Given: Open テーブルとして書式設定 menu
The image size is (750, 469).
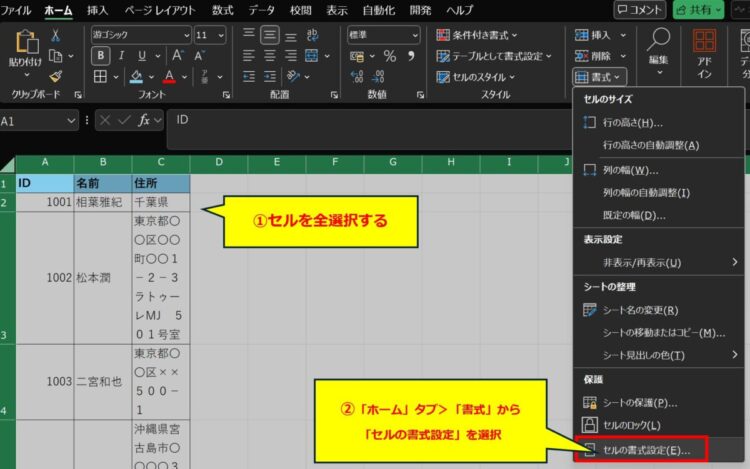Looking at the screenshot, I should (x=494, y=56).
